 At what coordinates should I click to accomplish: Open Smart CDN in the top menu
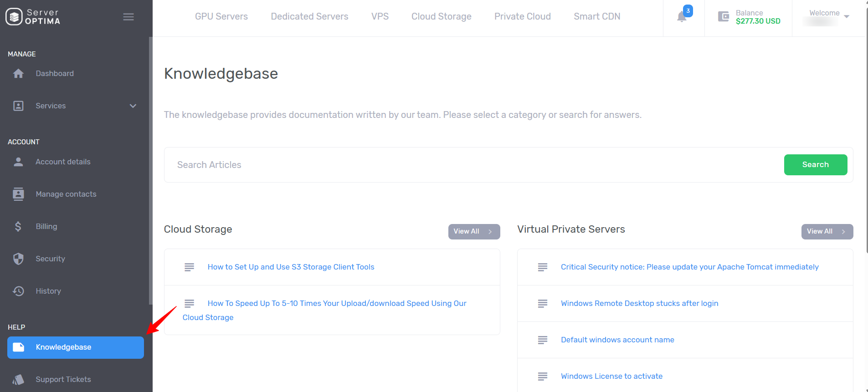coord(597,16)
